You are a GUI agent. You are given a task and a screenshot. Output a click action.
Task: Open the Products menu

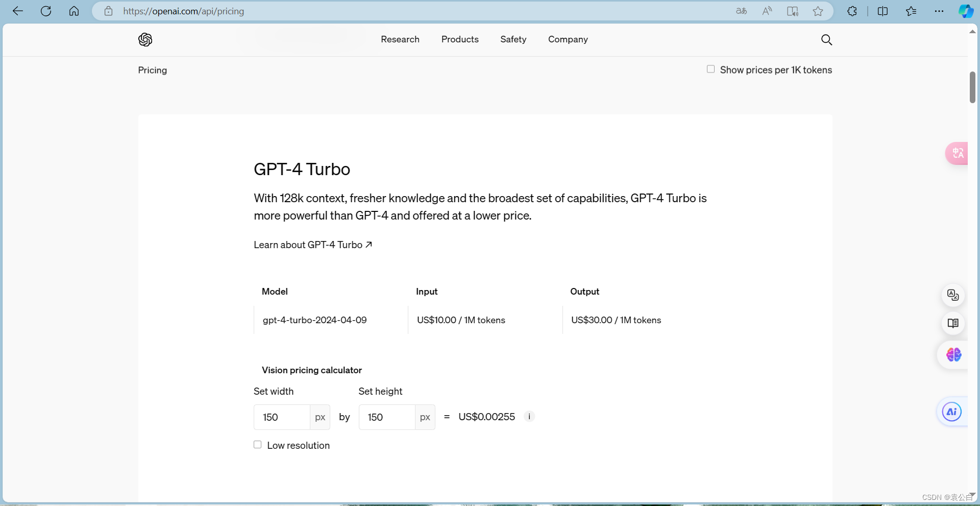[460, 39]
